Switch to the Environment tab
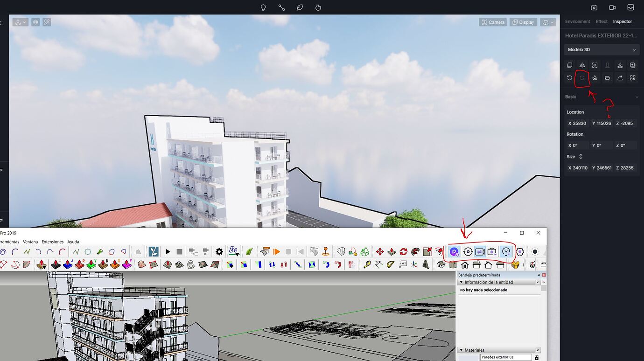The height and width of the screenshot is (361, 644). tap(577, 21)
